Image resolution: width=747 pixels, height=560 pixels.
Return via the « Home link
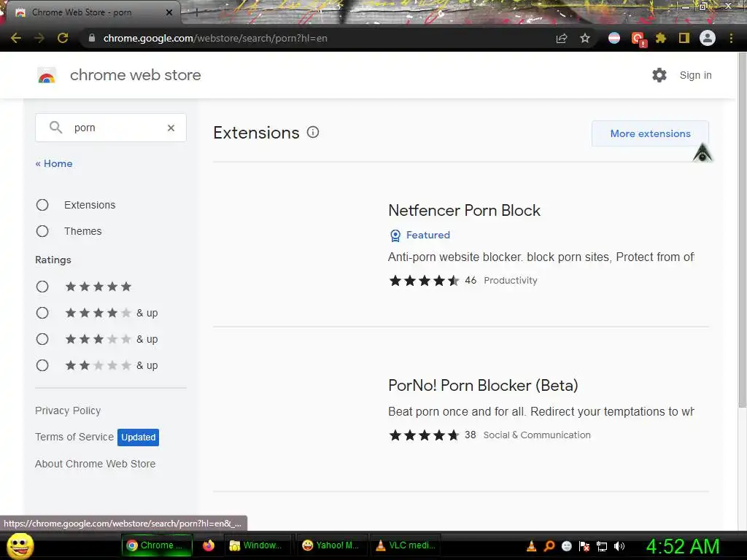click(x=54, y=163)
